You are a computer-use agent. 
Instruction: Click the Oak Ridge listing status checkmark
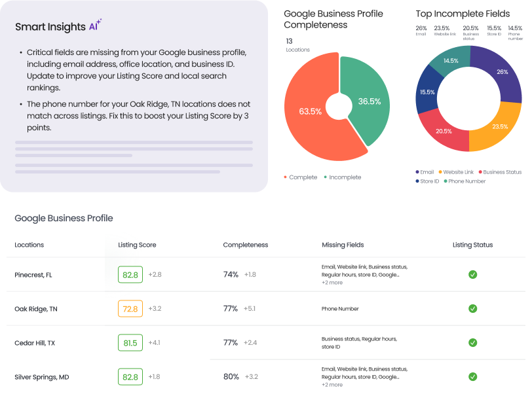tap(472, 308)
